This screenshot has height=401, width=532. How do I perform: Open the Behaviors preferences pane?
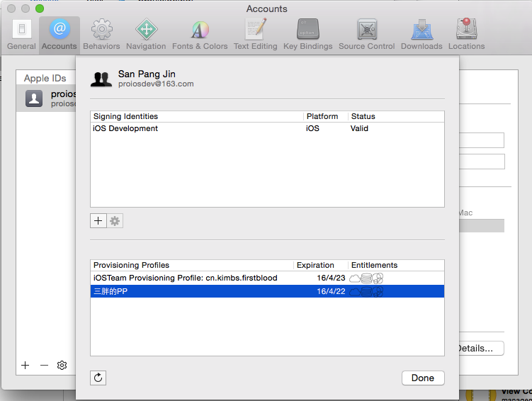[101, 35]
